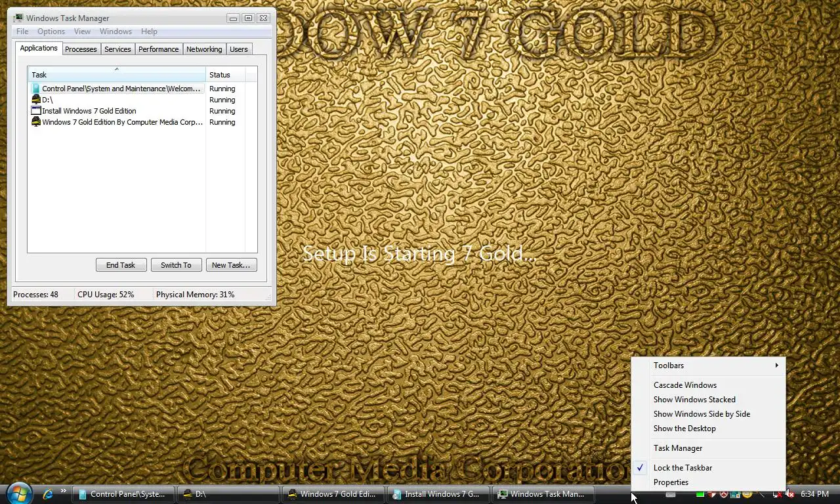Open network icon with red X
Image resolution: width=840 pixels, height=504 pixels.
(x=778, y=495)
